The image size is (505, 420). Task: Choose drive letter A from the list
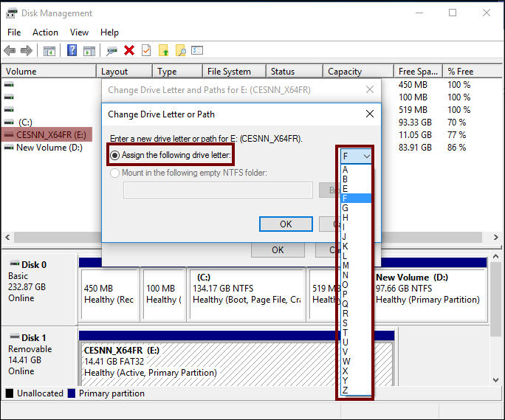click(356, 170)
